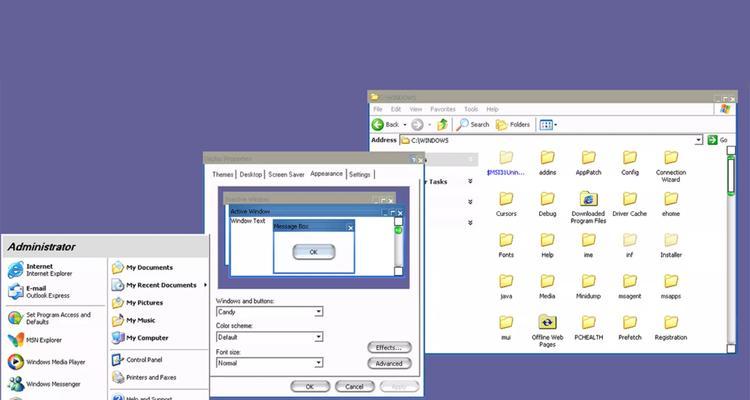Image resolution: width=750 pixels, height=400 pixels.
Task: Click Search in Explorer toolbar
Action: [473, 125]
